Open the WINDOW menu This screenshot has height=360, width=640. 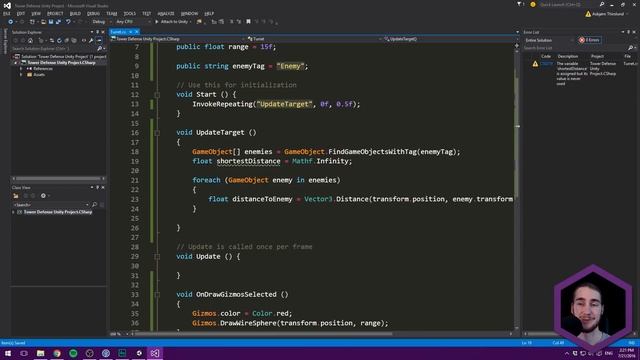[x=189, y=13]
